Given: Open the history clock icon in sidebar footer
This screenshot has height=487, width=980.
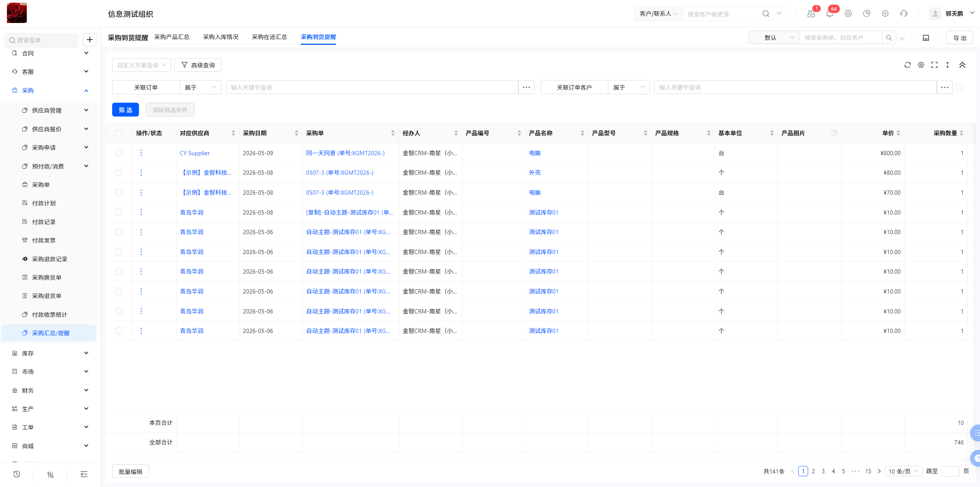Looking at the screenshot, I should point(16,474).
